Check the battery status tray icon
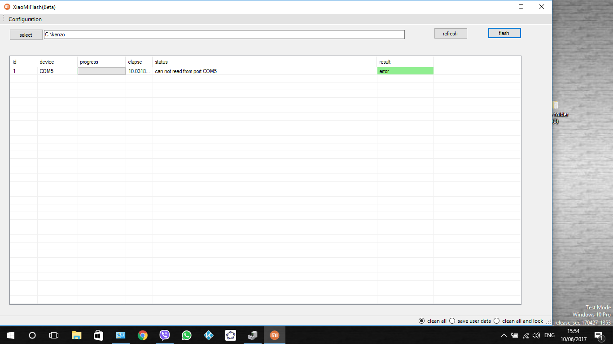 pyautogui.click(x=515, y=335)
